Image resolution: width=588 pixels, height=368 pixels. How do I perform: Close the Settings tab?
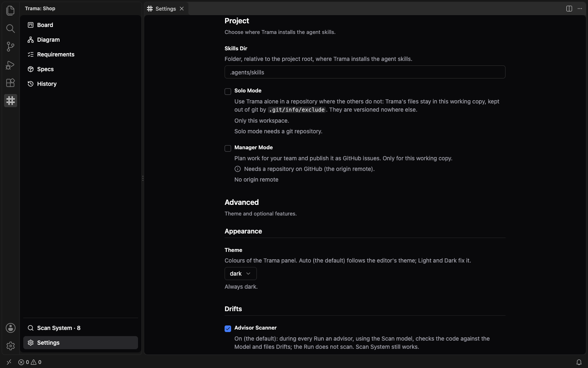pos(182,9)
